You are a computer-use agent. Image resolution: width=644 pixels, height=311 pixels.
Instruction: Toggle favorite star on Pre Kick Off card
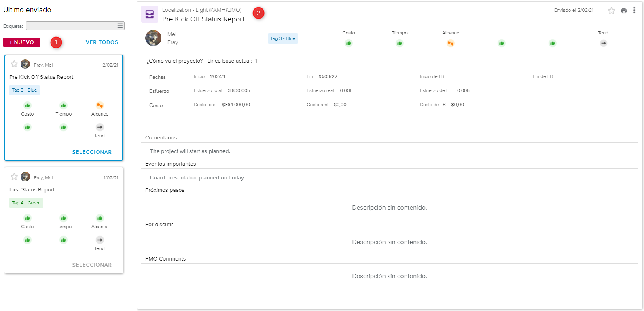pyautogui.click(x=14, y=64)
